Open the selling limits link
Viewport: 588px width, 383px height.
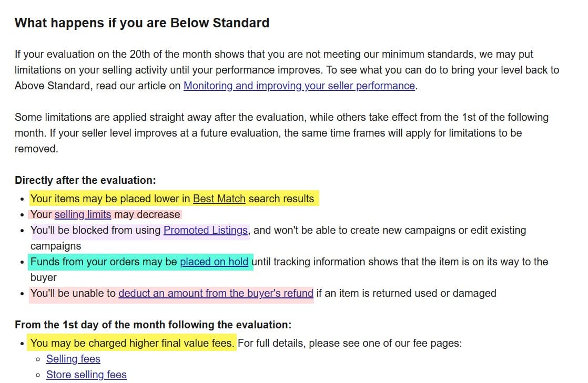(83, 214)
